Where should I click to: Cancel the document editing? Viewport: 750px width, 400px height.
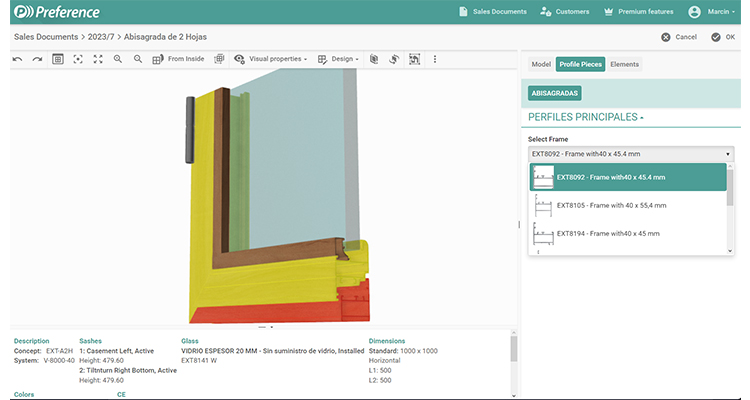pos(679,37)
